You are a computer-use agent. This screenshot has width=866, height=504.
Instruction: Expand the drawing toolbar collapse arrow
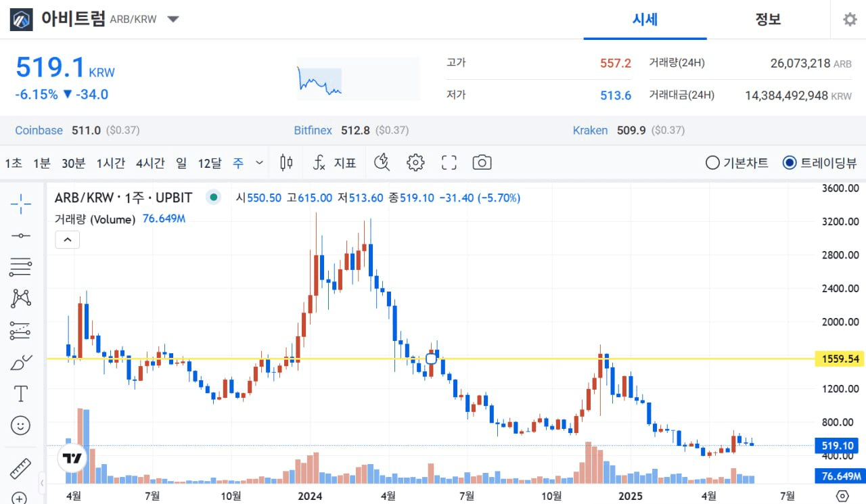coord(42,482)
